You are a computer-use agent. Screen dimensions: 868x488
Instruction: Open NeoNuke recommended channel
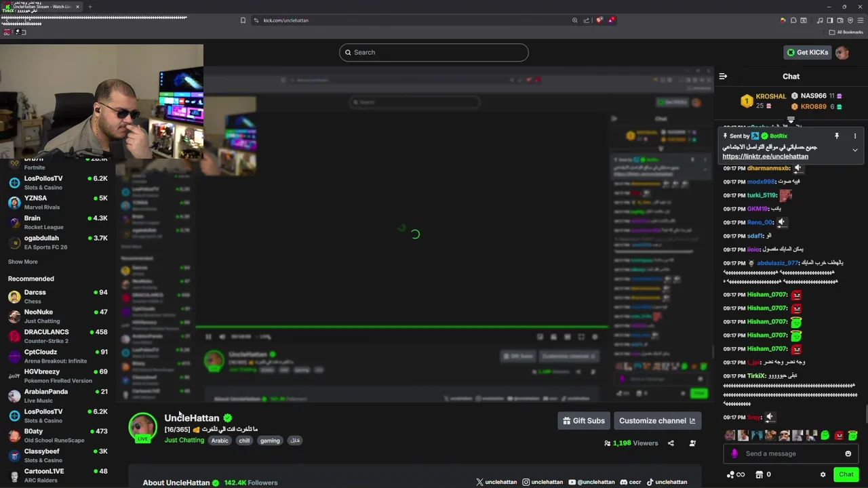pyautogui.click(x=57, y=317)
